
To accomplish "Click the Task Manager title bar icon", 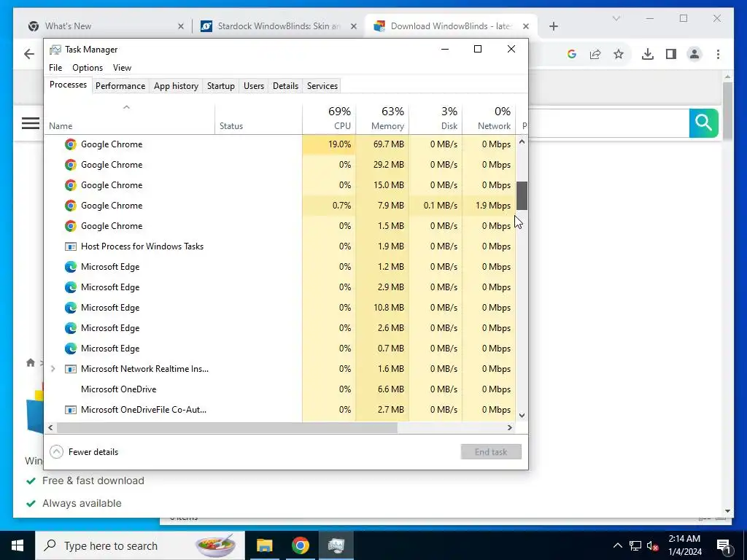I will [x=55, y=50].
